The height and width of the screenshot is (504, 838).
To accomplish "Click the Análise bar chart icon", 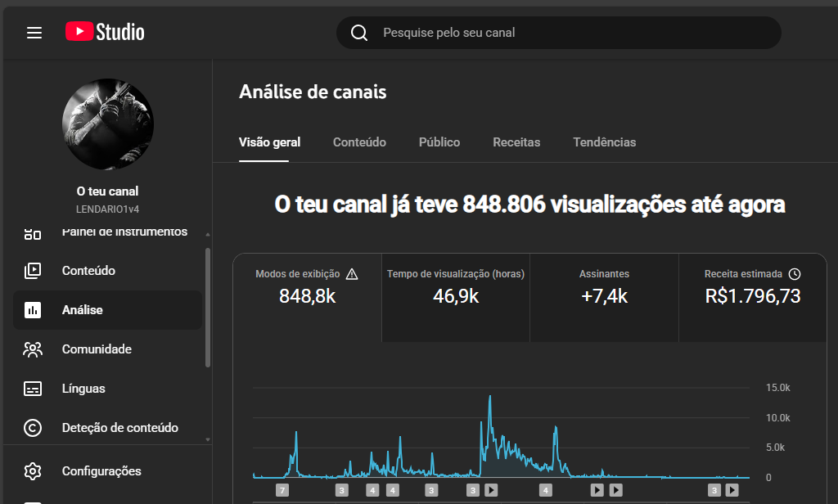I will point(33,310).
